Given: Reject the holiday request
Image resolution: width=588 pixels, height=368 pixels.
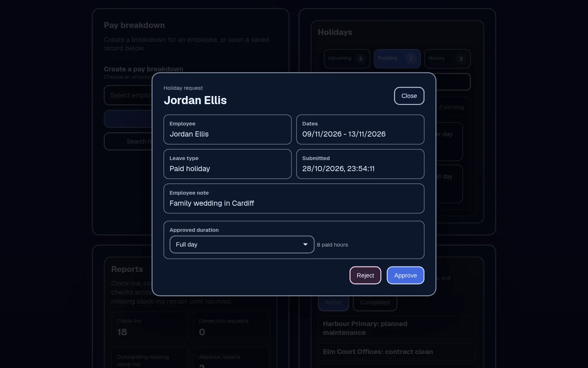Looking at the screenshot, I should [365, 275].
